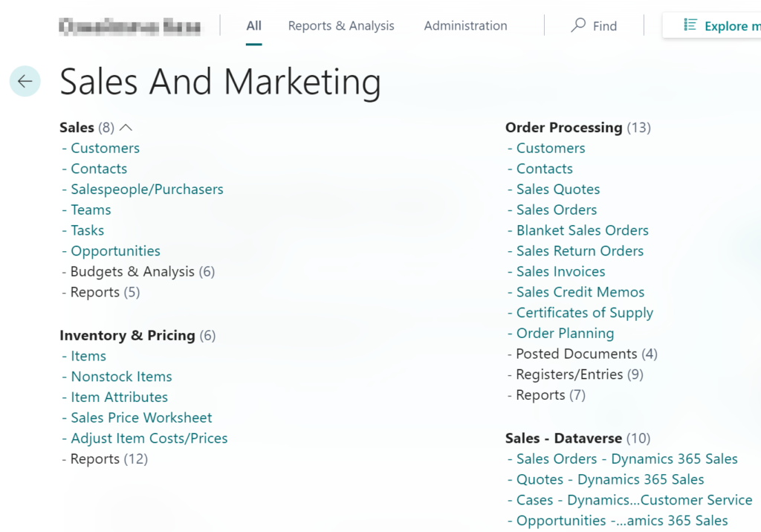Open Quotes - Dynamics 365 Sales
The image size is (761, 532).
[x=609, y=479]
